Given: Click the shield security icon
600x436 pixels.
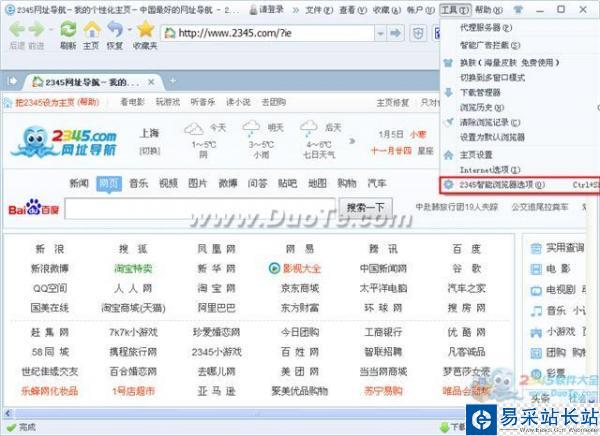Looking at the screenshot, I should click(418, 34).
